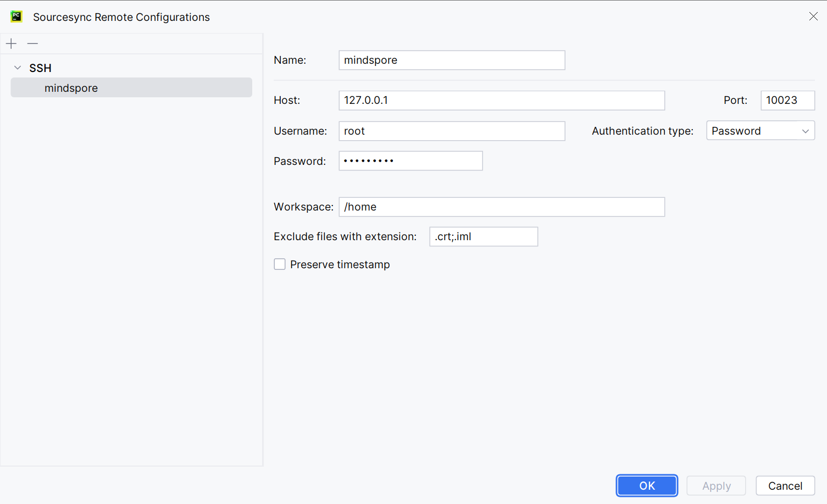The width and height of the screenshot is (827, 504).
Task: Click the Exclude files with extension field
Action: (x=484, y=237)
